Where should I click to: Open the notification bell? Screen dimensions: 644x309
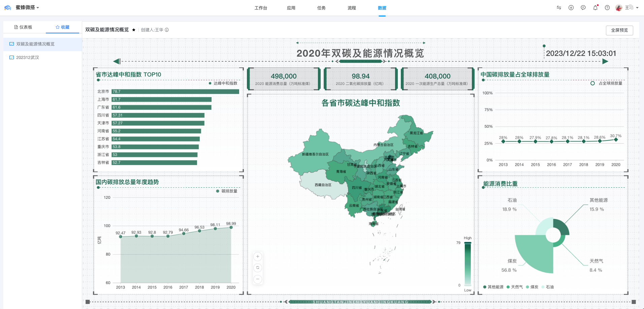(595, 8)
